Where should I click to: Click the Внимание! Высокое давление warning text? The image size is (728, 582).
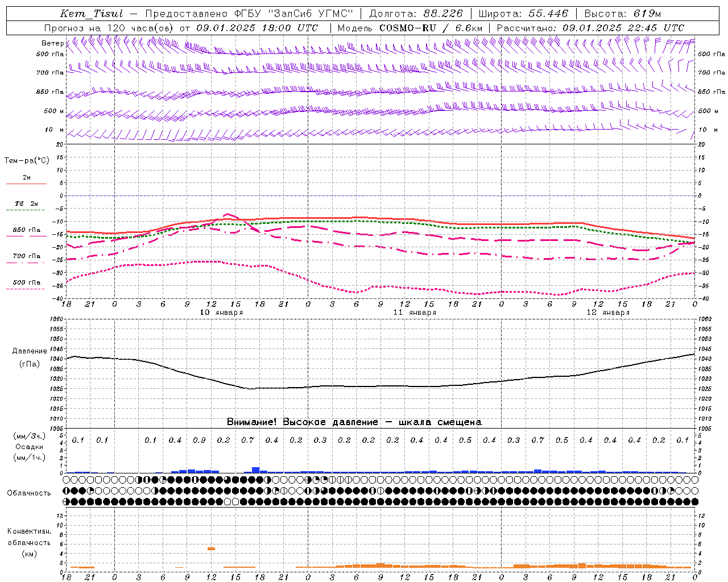(354, 422)
